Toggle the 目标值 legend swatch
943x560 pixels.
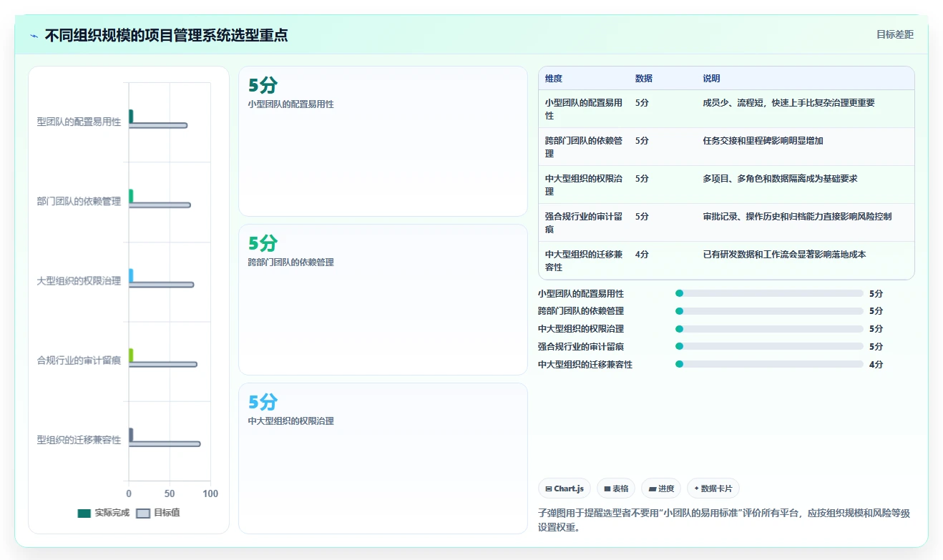(143, 513)
